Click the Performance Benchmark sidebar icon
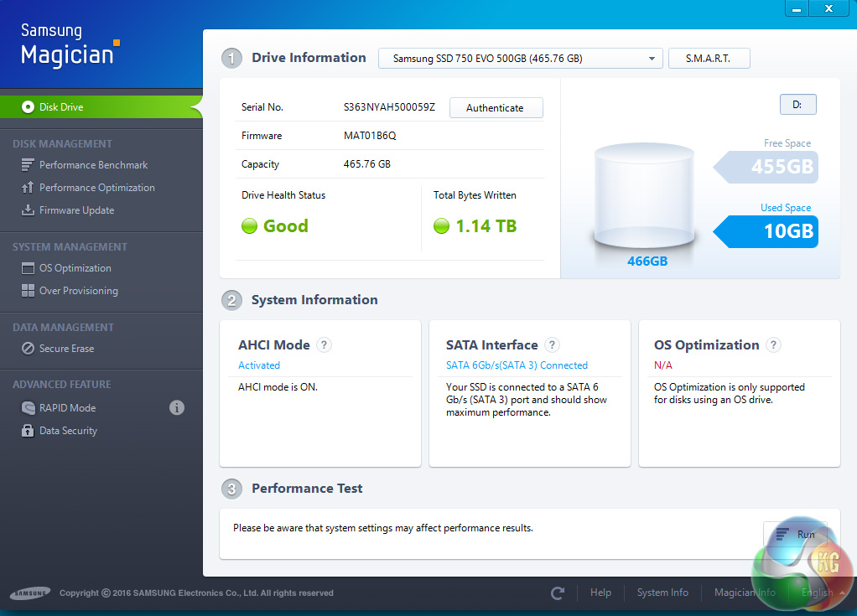The width and height of the screenshot is (857, 616). pos(28,165)
